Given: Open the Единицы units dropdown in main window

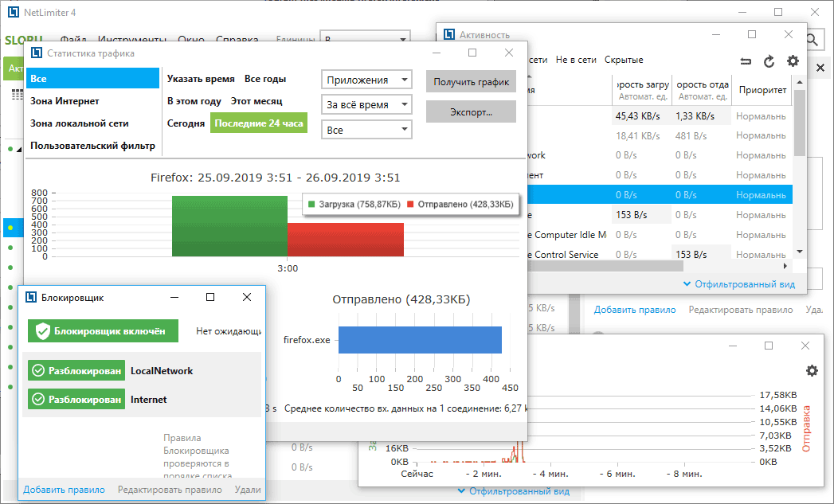Looking at the screenshot, I should pyautogui.click(x=365, y=37).
